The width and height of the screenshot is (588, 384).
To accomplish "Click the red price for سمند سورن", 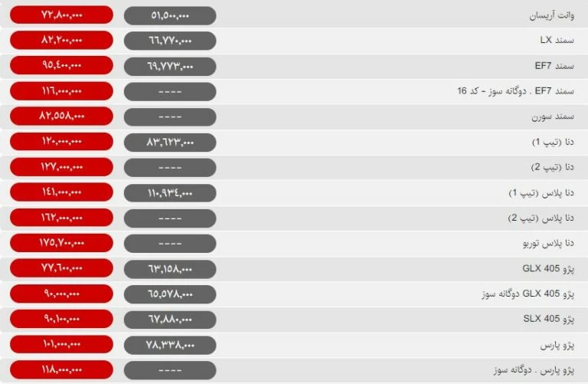I will pyautogui.click(x=62, y=117).
